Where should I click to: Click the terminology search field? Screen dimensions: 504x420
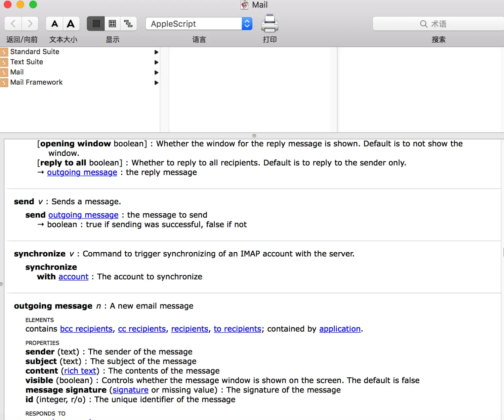click(x=438, y=24)
